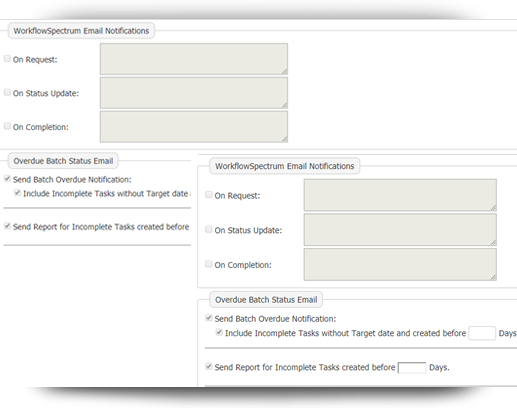Click On Request text area in back panel
Viewport: 517px width, 413px height.
194,59
